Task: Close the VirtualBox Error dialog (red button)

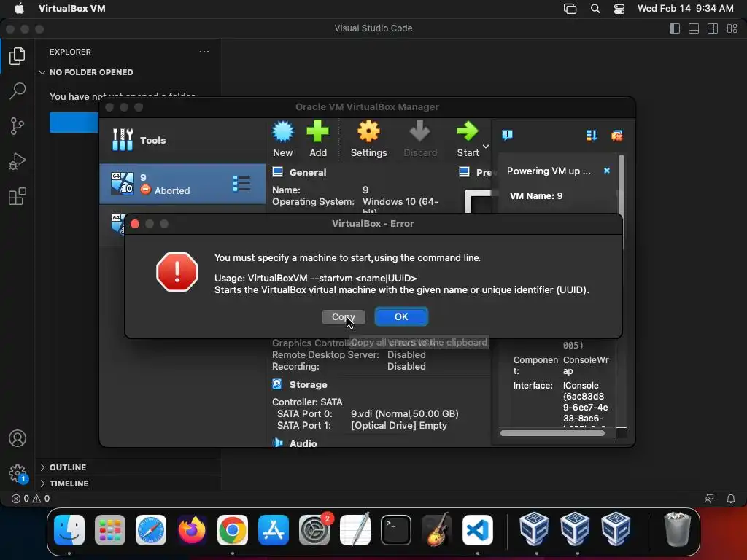Action: coord(135,224)
